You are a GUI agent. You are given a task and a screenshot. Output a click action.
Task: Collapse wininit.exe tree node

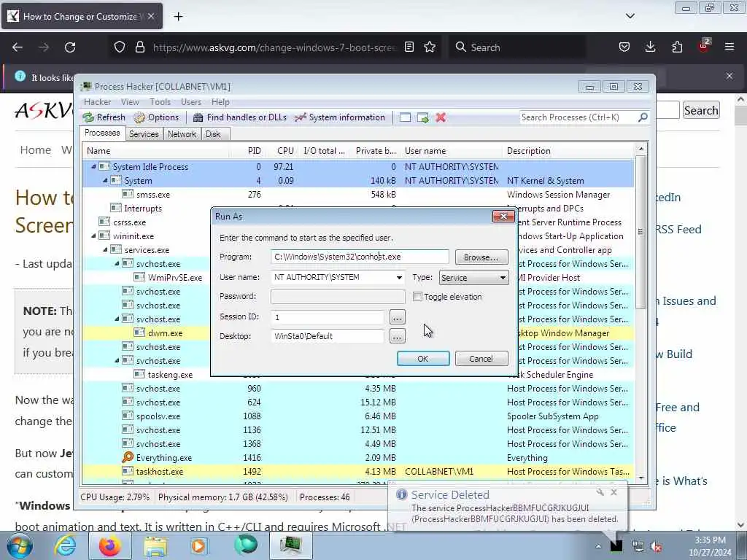(x=93, y=236)
